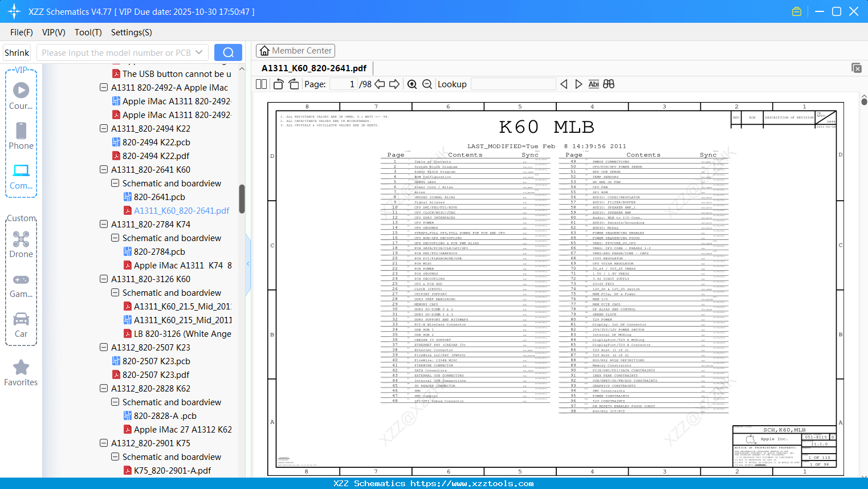Viewport: 868px width, 489px height.
Task: Click the Shrink button
Action: [17, 52]
